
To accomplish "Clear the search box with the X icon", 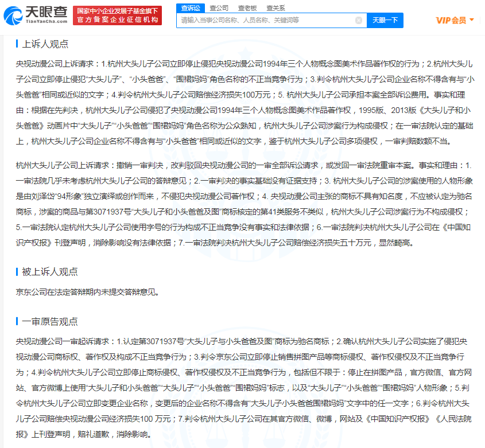I will click(359, 21).
